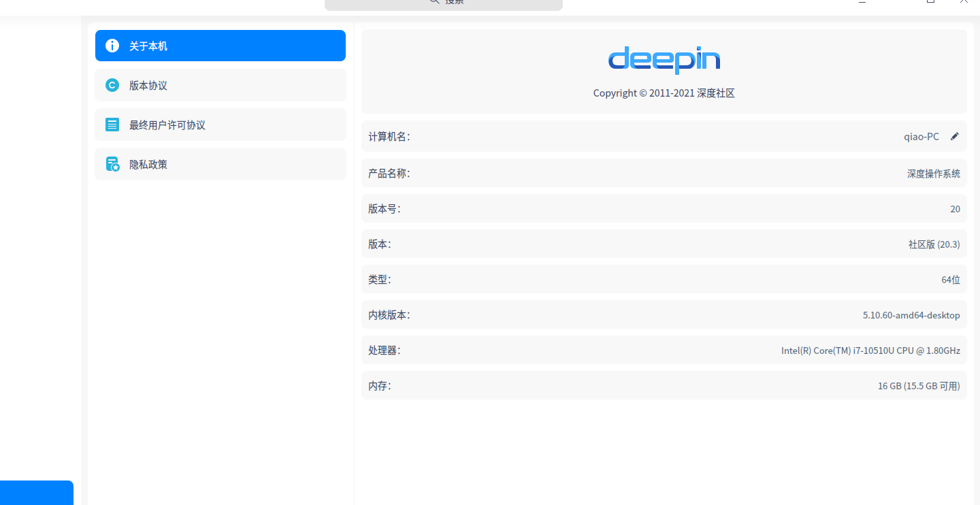Click the version number value 20
This screenshot has height=505, width=980.
click(955, 209)
